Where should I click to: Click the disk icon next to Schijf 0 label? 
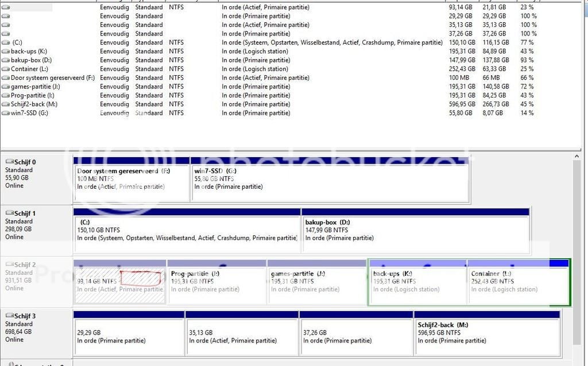[9, 162]
